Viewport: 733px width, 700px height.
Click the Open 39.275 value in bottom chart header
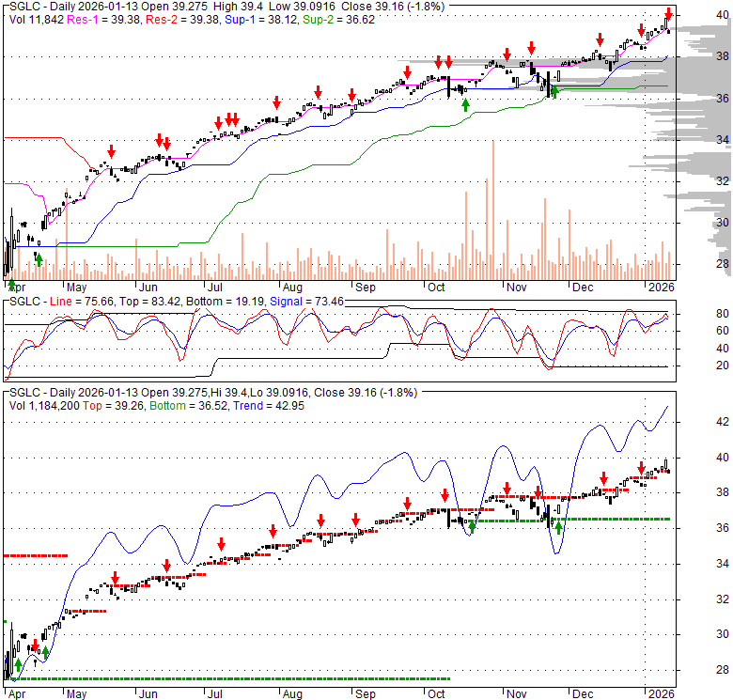[x=176, y=393]
